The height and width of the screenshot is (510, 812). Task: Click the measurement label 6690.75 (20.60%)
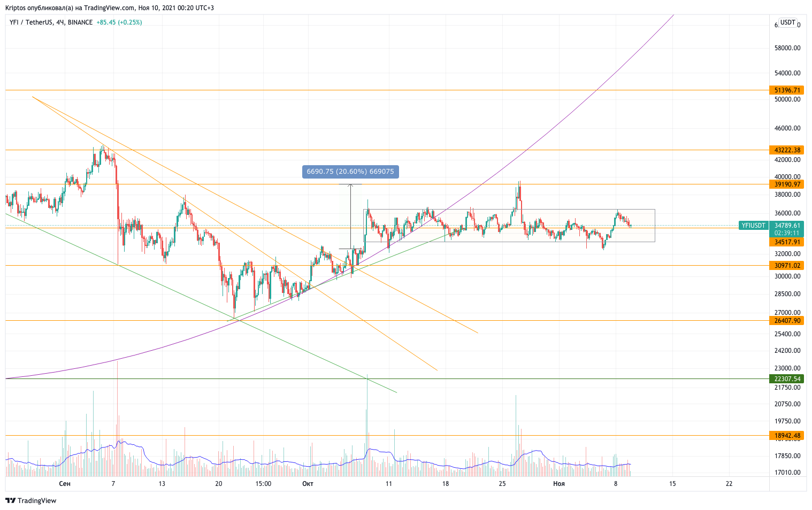click(350, 172)
